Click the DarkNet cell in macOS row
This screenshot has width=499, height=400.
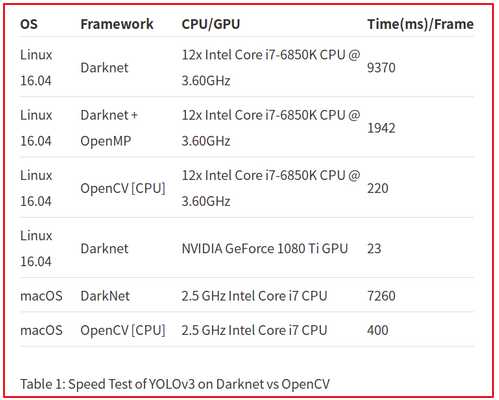point(105,296)
